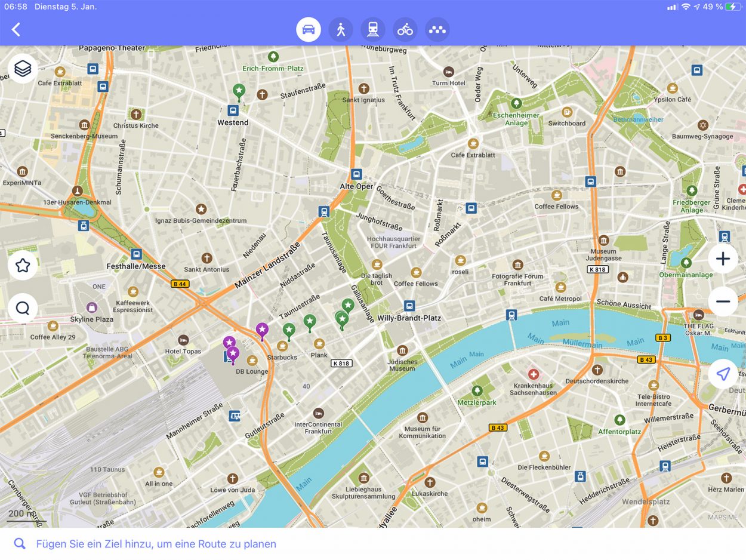Select the Festhalle/Messe station icon
The width and height of the screenshot is (746, 560).
pos(137,254)
